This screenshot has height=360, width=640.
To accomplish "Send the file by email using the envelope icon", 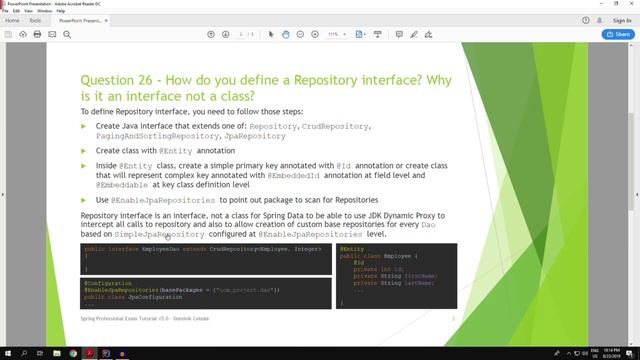I will click(52, 35).
